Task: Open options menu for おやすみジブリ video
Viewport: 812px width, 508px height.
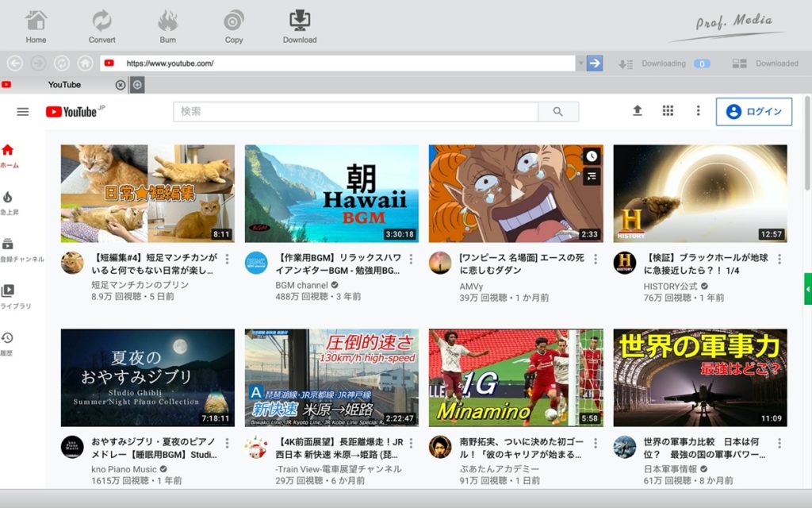Action: (227, 443)
